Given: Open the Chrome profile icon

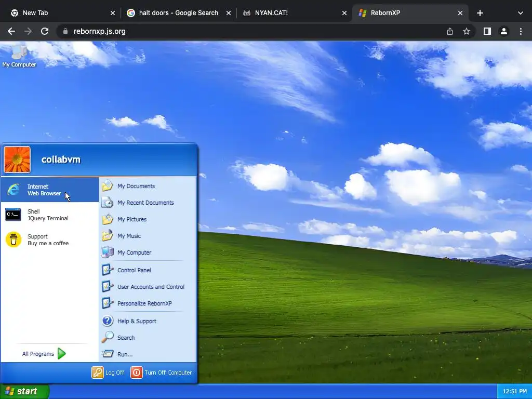Looking at the screenshot, I should coord(504,31).
